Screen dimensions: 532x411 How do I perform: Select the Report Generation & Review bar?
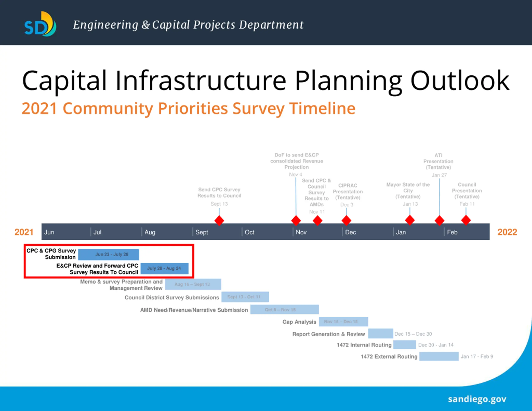(381, 333)
